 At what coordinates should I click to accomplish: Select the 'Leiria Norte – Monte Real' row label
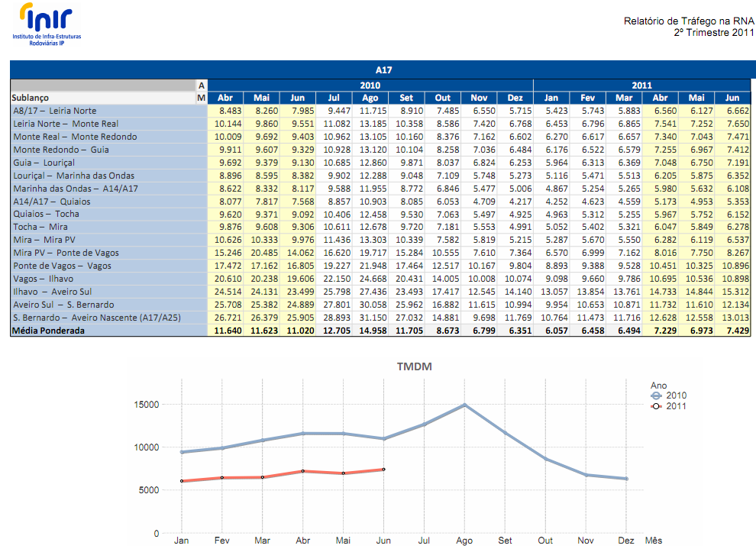pyautogui.click(x=66, y=124)
